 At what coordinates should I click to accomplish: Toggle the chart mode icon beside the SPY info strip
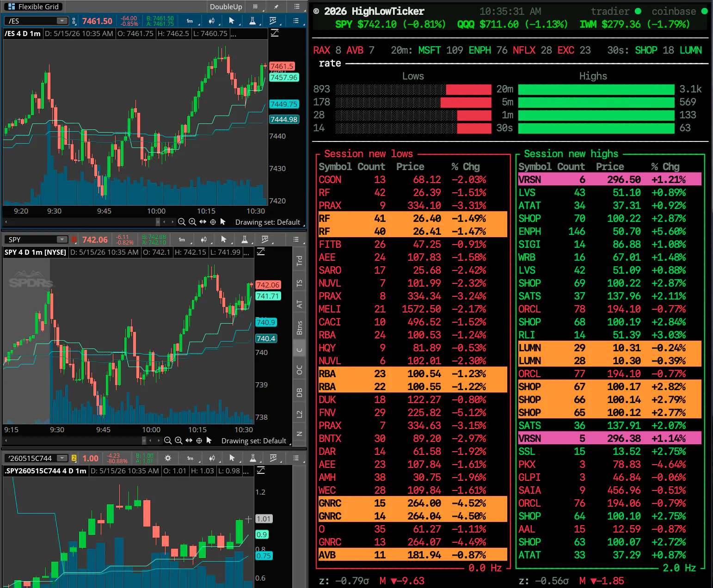coord(261,252)
